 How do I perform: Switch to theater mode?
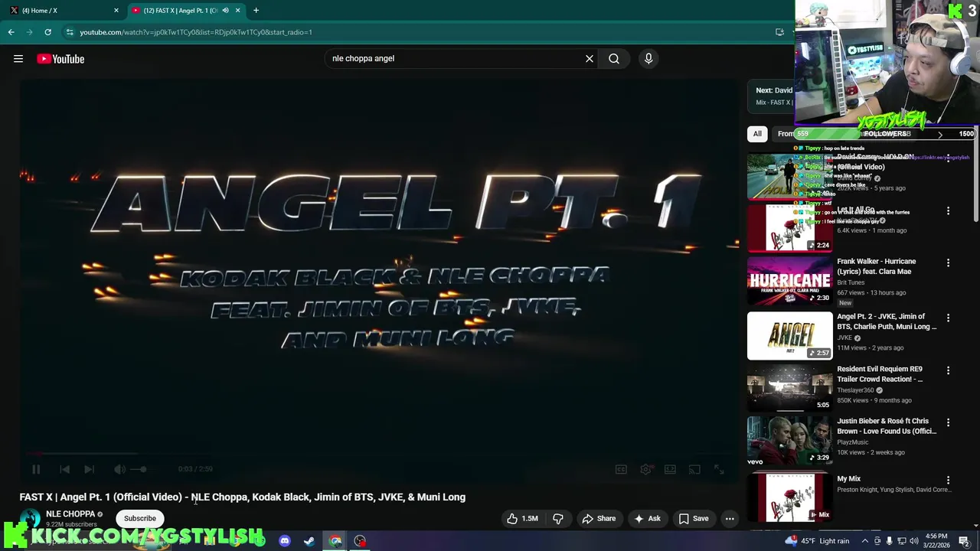coord(670,469)
